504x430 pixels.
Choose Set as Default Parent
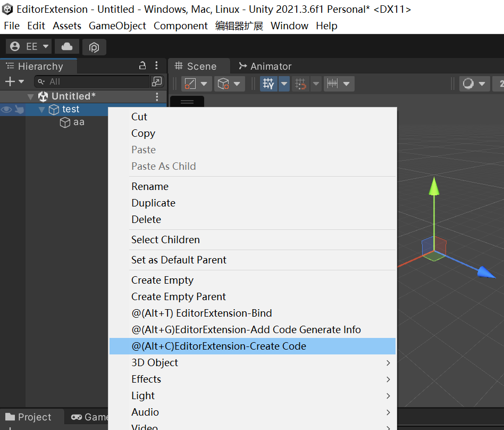point(253,260)
